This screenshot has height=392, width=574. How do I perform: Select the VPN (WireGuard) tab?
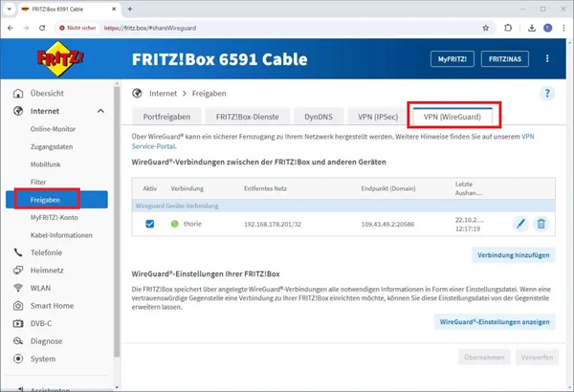click(453, 117)
